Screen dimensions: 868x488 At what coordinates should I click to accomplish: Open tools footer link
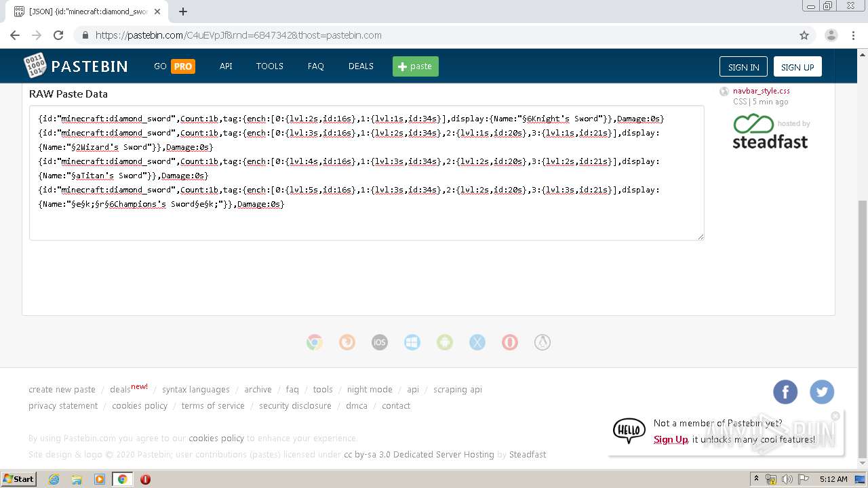[323, 390]
